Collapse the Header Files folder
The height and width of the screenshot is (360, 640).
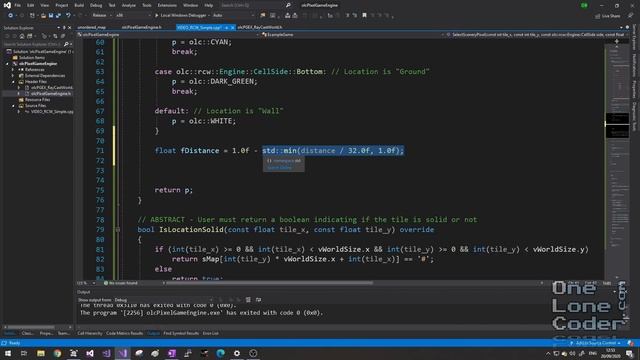[x=13, y=82]
